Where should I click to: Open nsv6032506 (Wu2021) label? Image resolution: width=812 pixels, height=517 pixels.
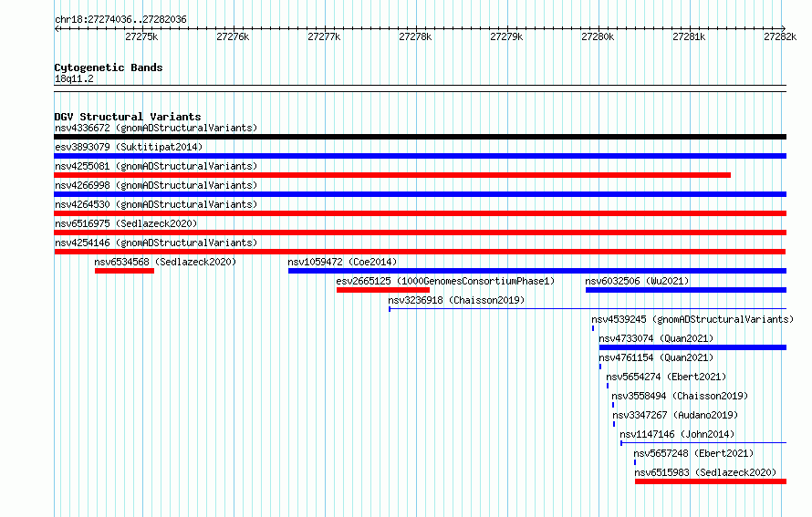point(637,281)
